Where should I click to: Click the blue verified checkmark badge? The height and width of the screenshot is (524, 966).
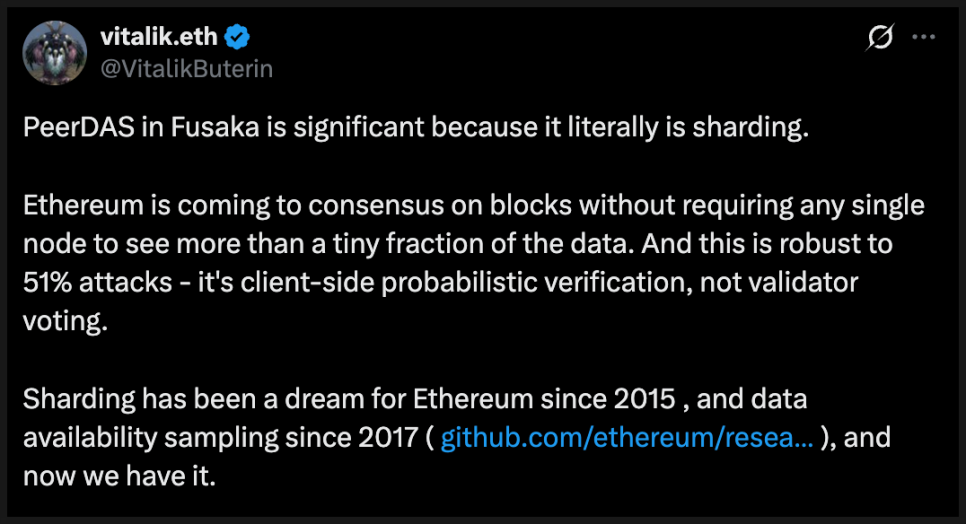[x=237, y=38]
